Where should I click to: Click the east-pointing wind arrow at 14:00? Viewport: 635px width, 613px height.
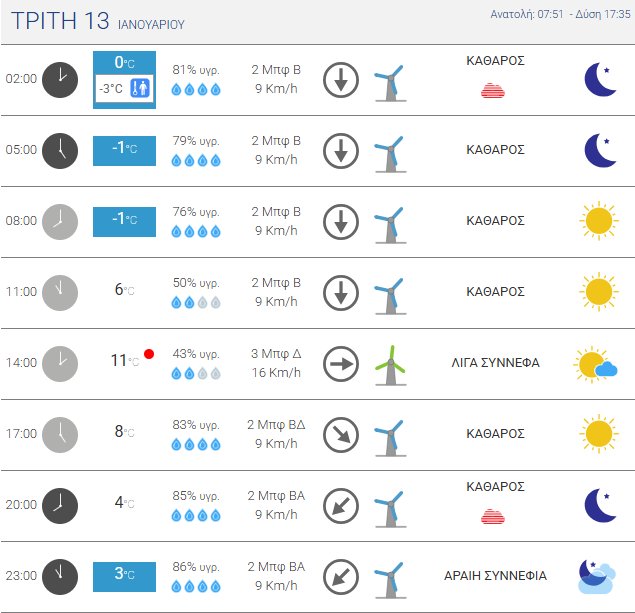coord(341,364)
